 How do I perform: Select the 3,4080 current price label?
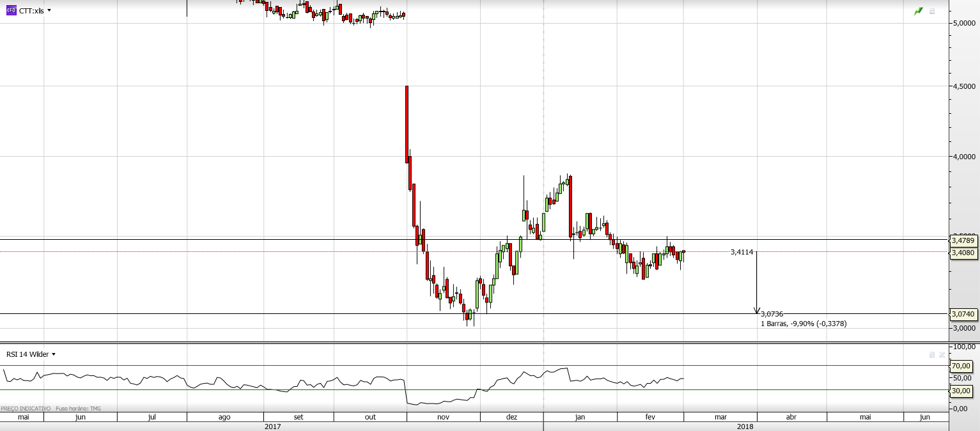point(963,253)
